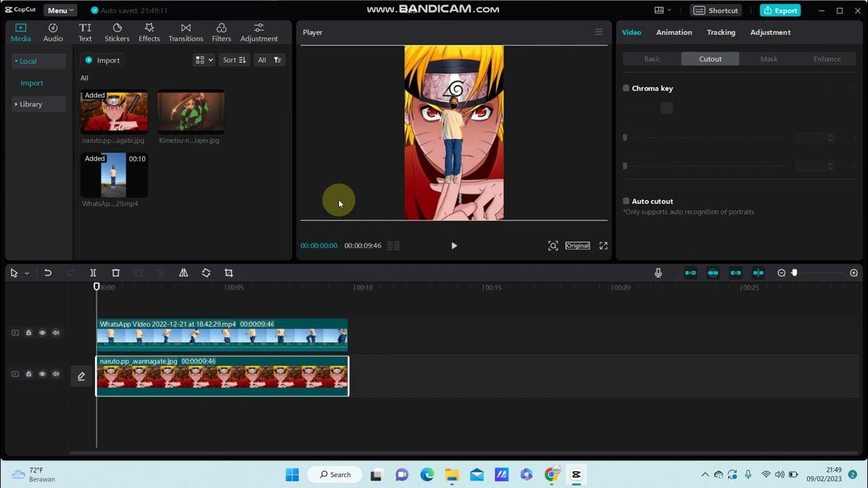
Task: Open the Sort dropdown
Action: [235, 60]
